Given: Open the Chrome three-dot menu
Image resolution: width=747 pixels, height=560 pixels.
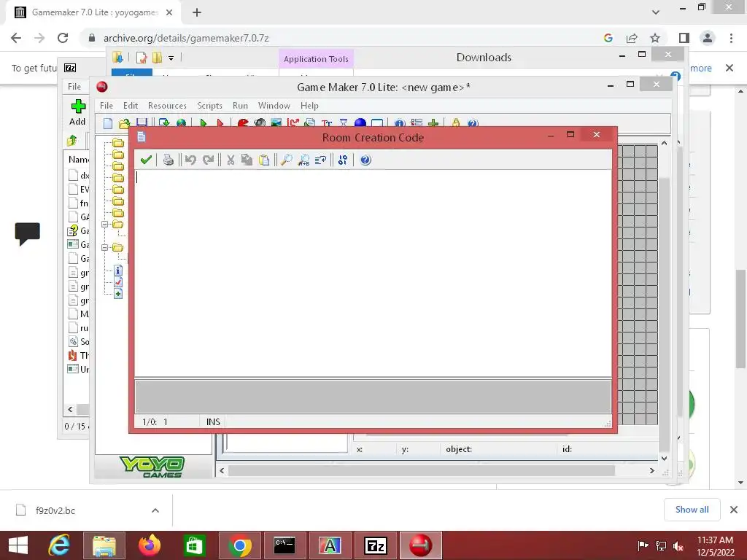Looking at the screenshot, I should [731, 38].
